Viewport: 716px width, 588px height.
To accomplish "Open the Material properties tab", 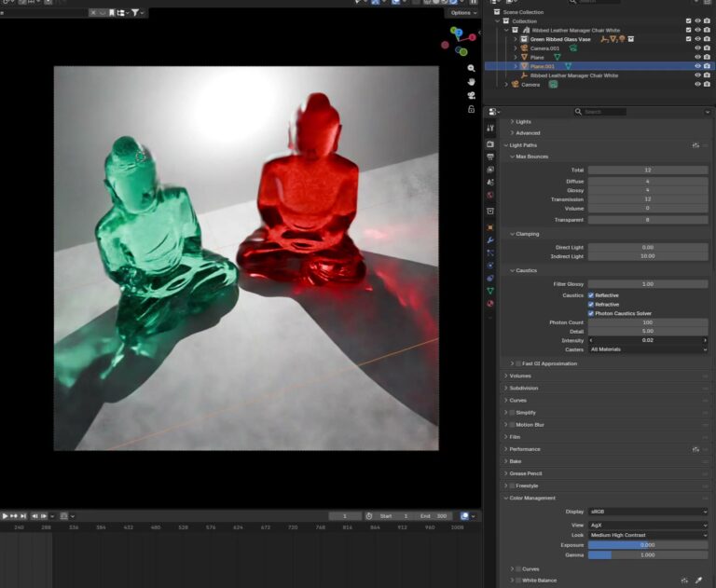I will pyautogui.click(x=490, y=303).
